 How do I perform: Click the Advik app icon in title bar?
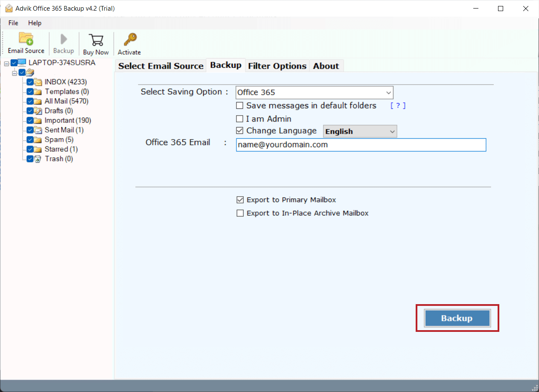click(x=8, y=8)
